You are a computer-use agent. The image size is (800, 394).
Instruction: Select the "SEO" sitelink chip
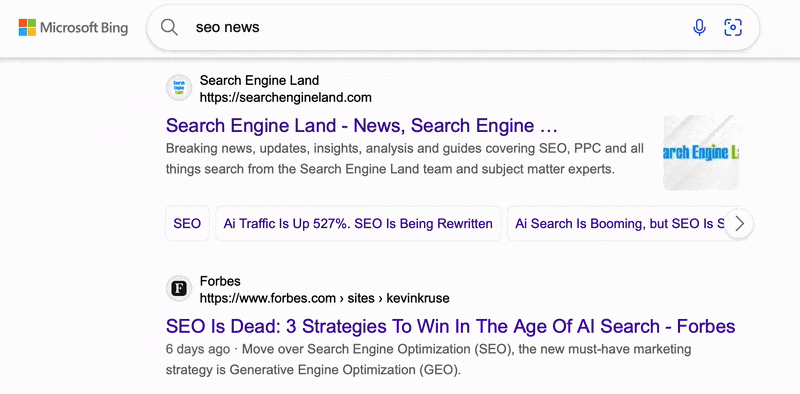(x=187, y=224)
